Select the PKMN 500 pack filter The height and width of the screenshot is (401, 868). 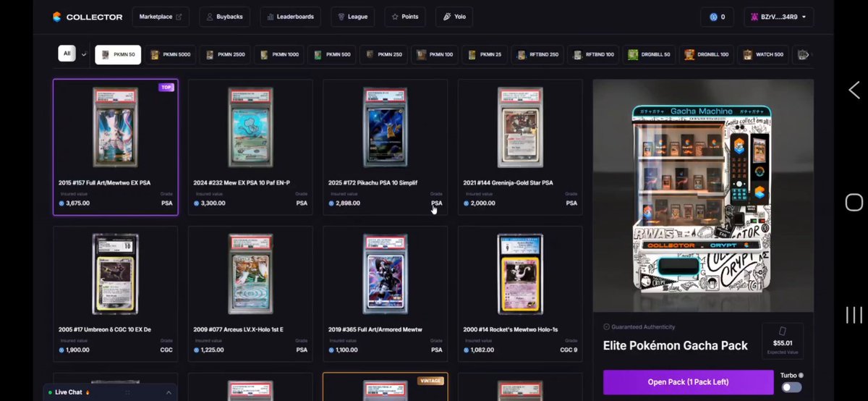tap(331, 54)
